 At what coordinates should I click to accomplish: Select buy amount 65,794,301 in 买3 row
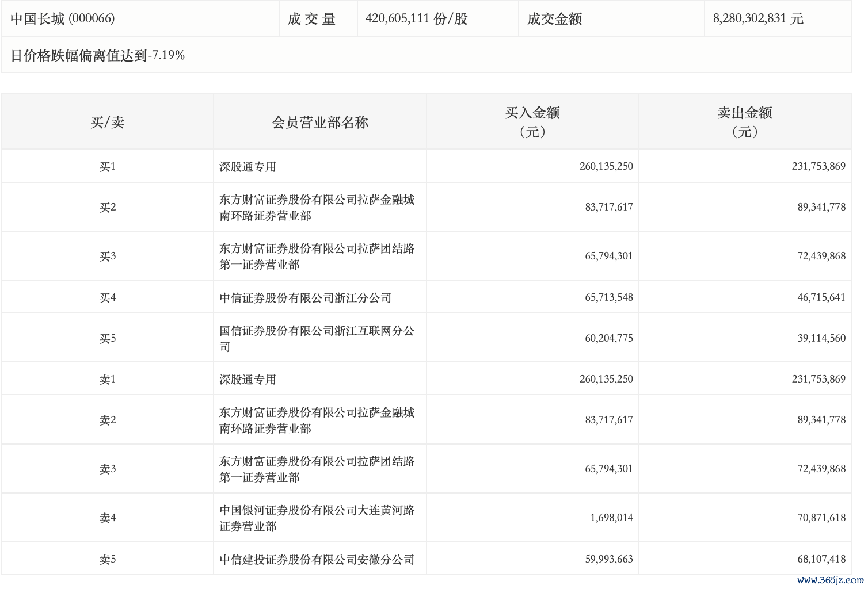pos(609,256)
